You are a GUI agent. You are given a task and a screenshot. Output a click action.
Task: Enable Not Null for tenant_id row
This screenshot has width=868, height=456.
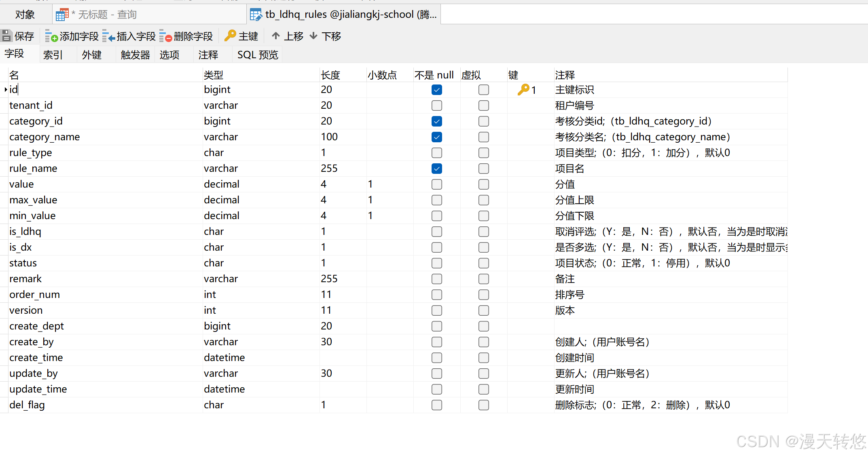436,106
